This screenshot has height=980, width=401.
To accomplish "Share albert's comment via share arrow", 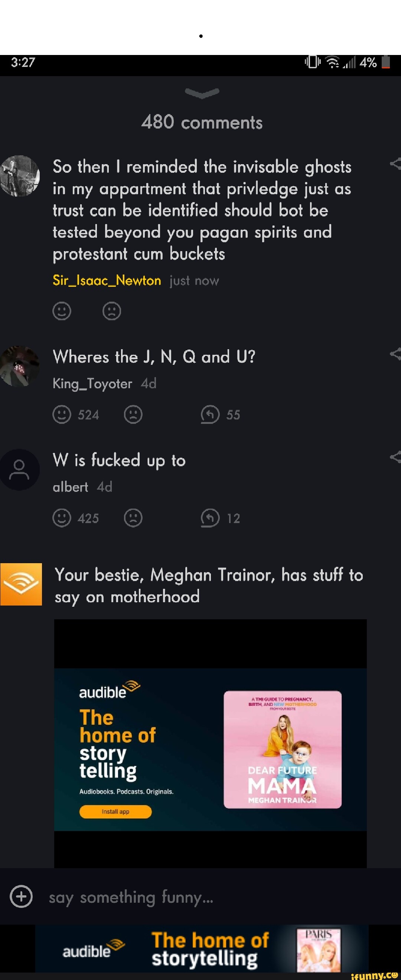I will (x=396, y=457).
